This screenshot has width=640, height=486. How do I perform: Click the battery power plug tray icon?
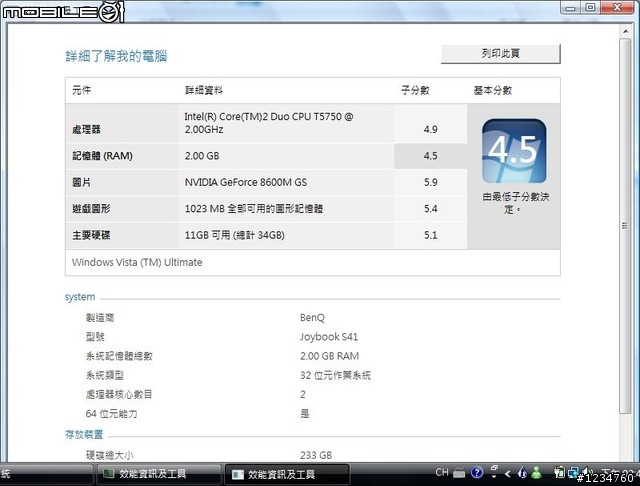pos(559,472)
